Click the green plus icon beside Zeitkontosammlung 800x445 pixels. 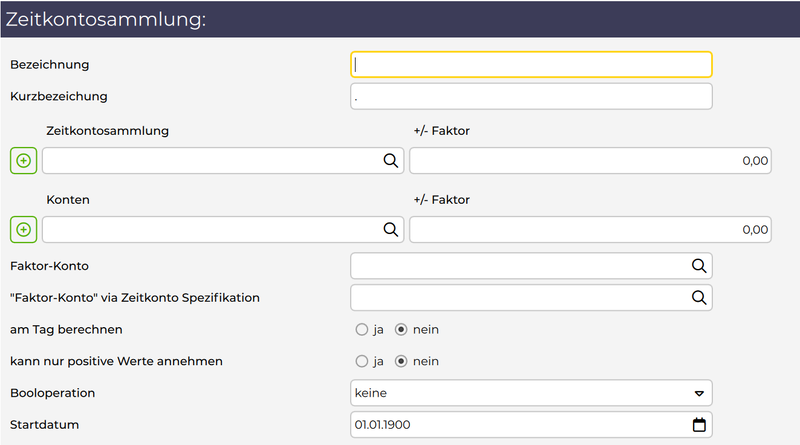(x=24, y=160)
